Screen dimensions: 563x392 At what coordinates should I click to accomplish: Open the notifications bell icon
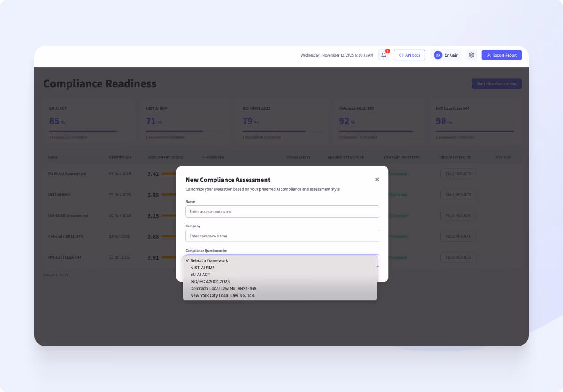point(383,55)
